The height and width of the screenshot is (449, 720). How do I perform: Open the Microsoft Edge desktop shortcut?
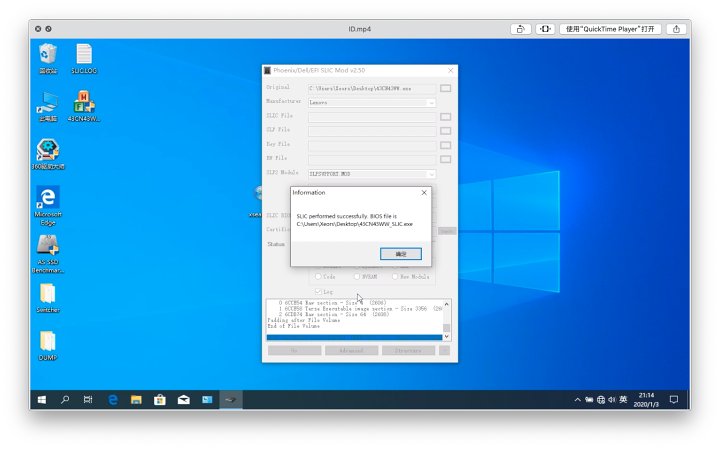[x=47, y=197]
